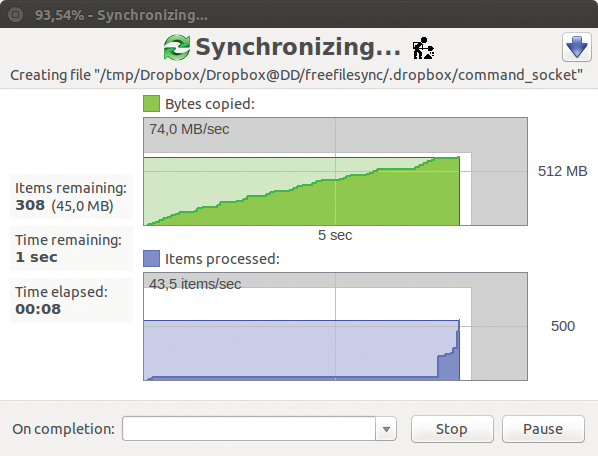Click the "93,54% - Synchronizing..." title bar text
Screen dimensions: 598x456
point(121,15)
